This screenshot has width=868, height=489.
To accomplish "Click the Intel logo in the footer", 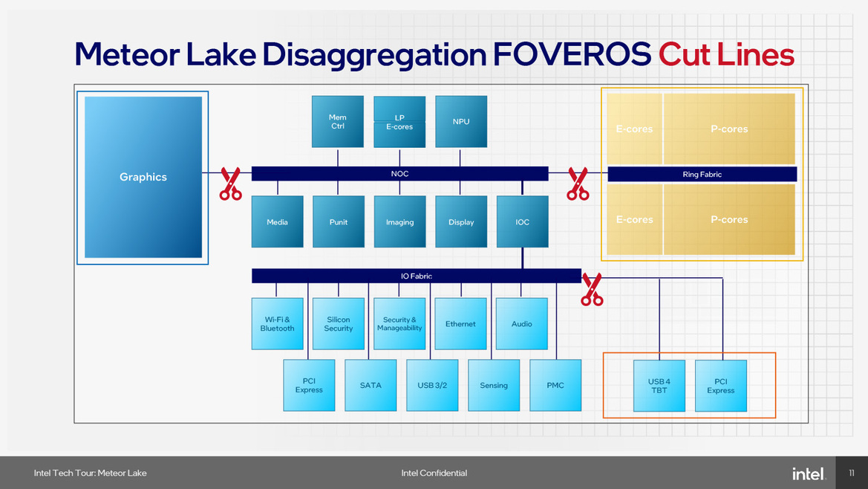I will click(809, 473).
